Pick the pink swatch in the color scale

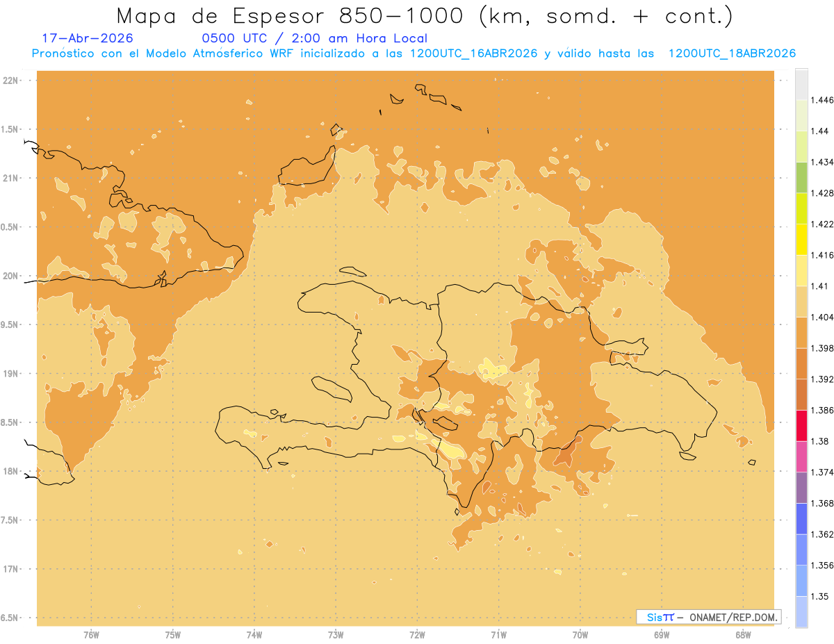pyautogui.click(x=801, y=456)
